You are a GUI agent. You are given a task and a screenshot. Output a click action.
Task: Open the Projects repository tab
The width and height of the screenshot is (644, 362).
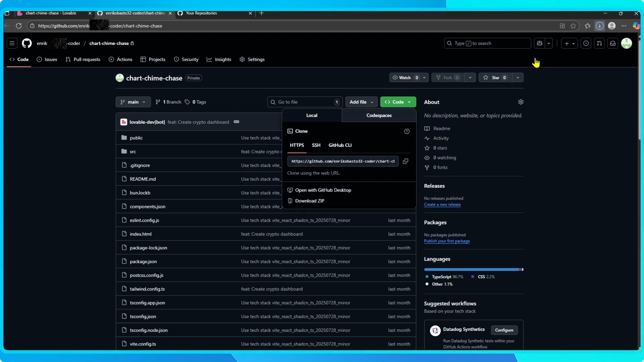153,59
